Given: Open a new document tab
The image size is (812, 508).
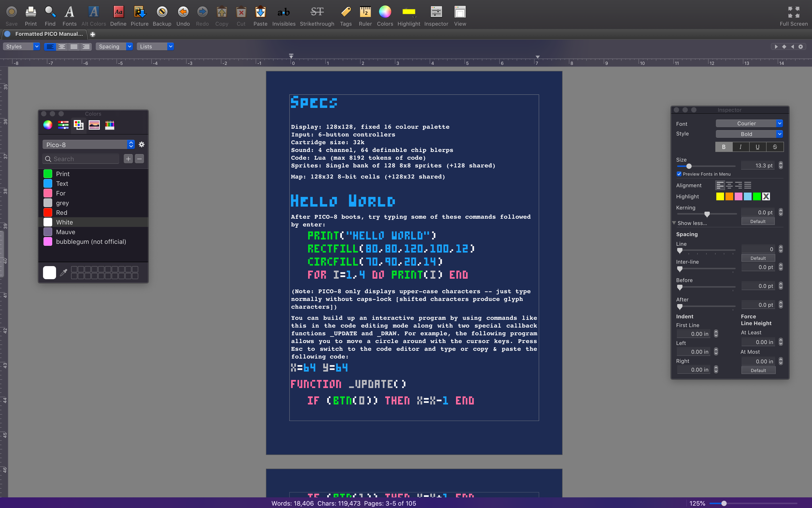Looking at the screenshot, I should [93, 34].
